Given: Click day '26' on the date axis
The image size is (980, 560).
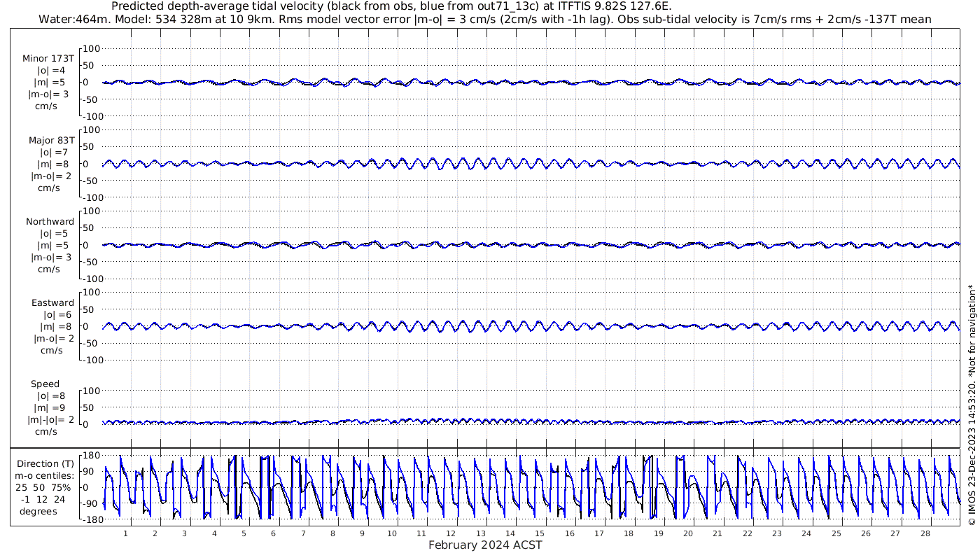Looking at the screenshot, I should pyautogui.click(x=866, y=533).
